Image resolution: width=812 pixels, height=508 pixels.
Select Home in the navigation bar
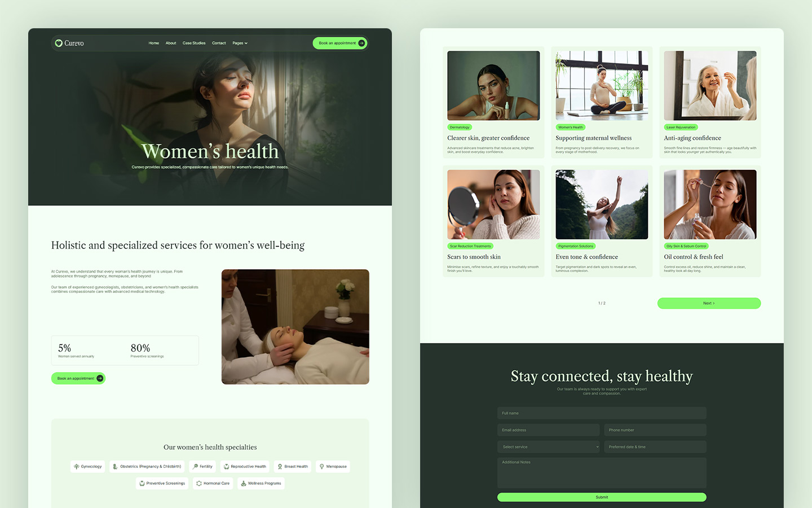click(x=153, y=43)
